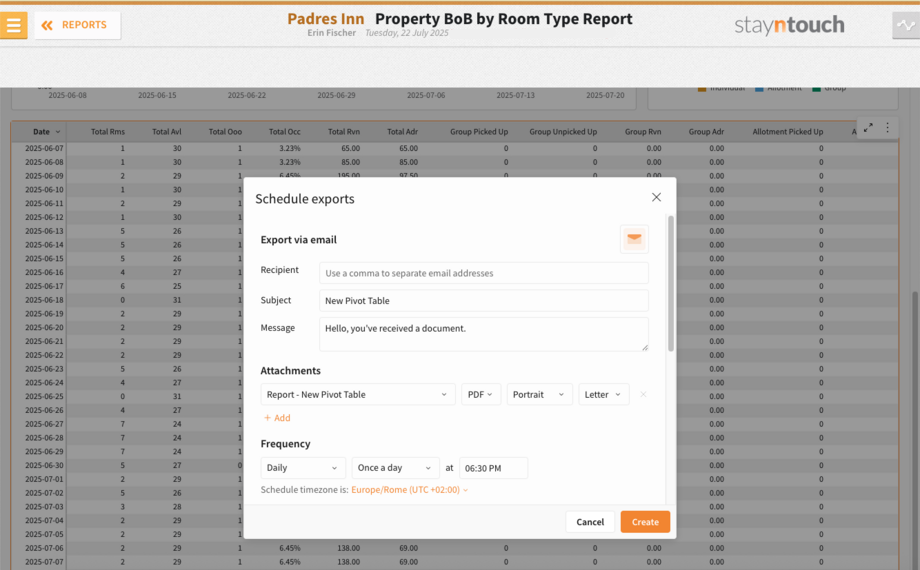Click the Group Rvn column header

point(643,131)
